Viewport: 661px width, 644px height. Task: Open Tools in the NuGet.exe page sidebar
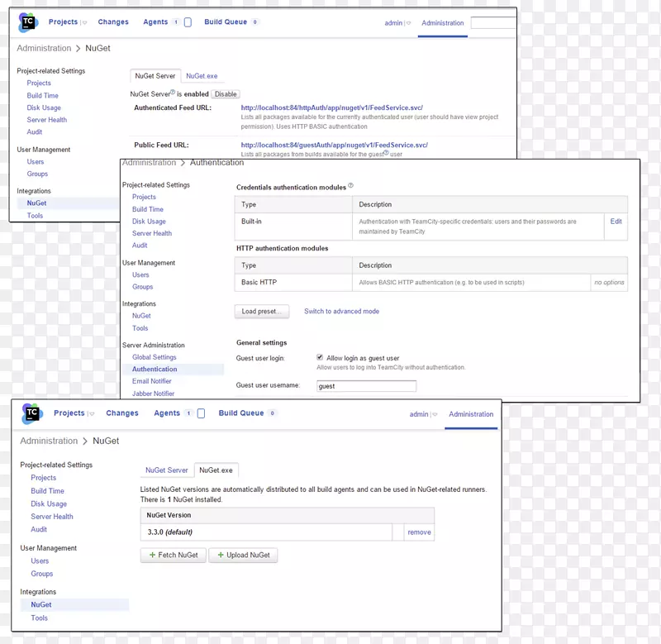[x=39, y=618]
